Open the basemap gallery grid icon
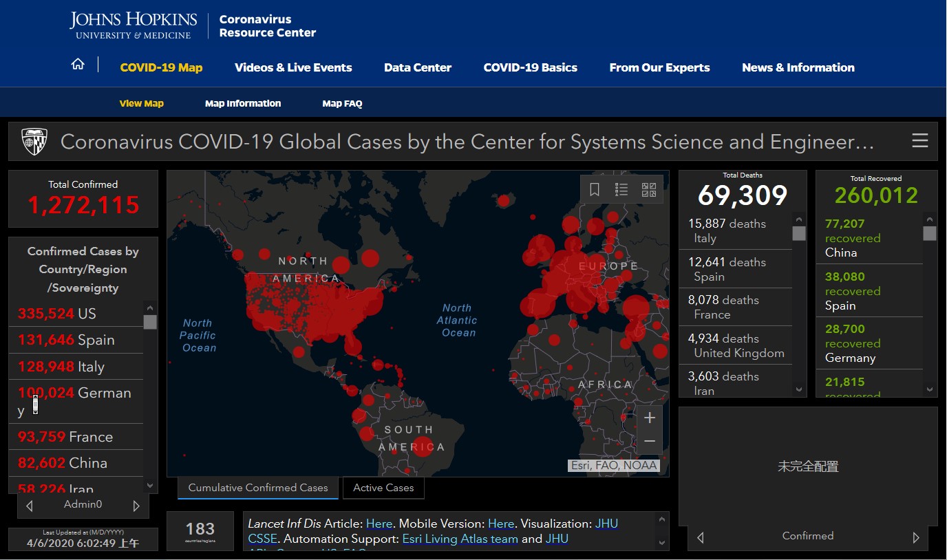 tap(648, 190)
